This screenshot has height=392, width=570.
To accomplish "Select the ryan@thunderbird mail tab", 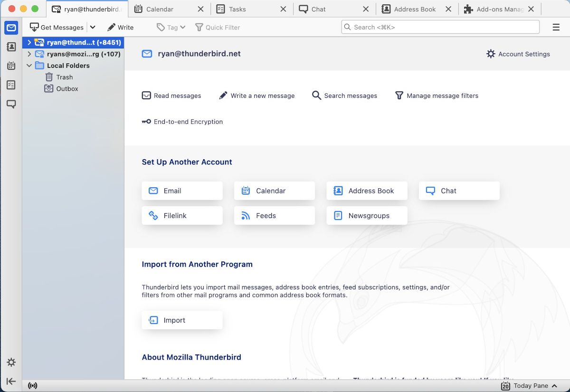I will [x=87, y=9].
